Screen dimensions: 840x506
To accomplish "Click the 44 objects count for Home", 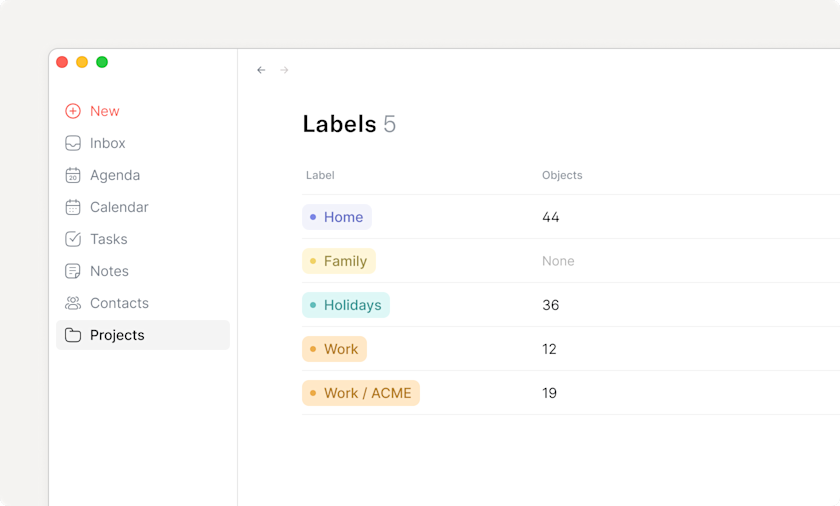I will pyautogui.click(x=551, y=217).
